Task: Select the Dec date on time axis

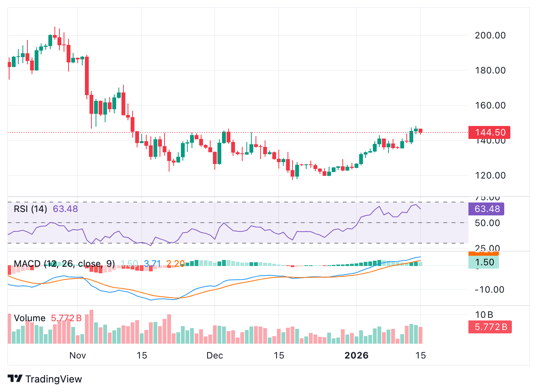Action: (214, 355)
